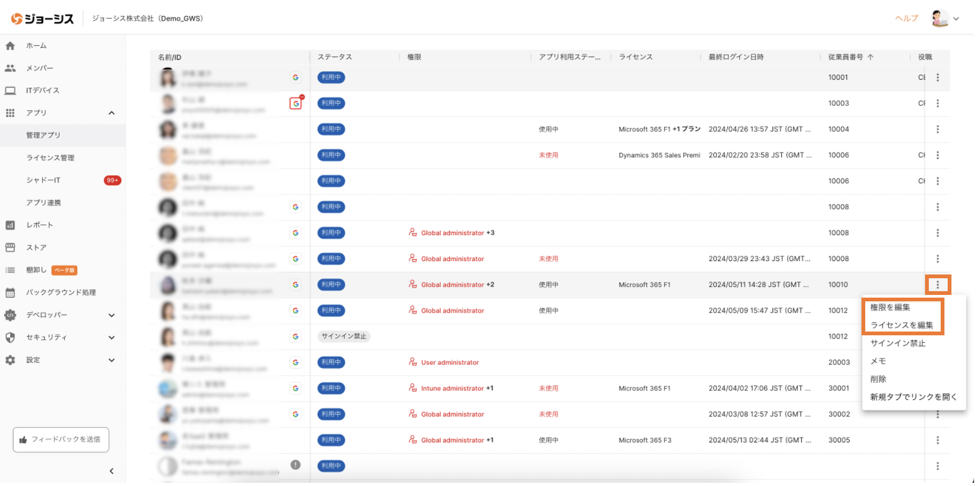Click the red Google alert icon for employee 10003
Viewport: 980px width, 486px height.
click(x=296, y=103)
